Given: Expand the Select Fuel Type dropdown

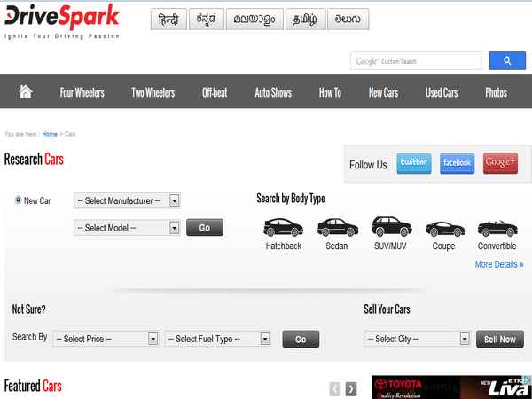Looking at the screenshot, I should (x=217, y=339).
